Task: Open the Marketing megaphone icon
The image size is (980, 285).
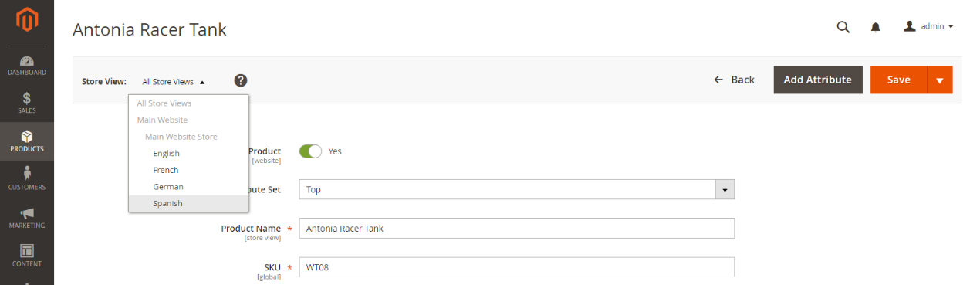Action: 27,213
